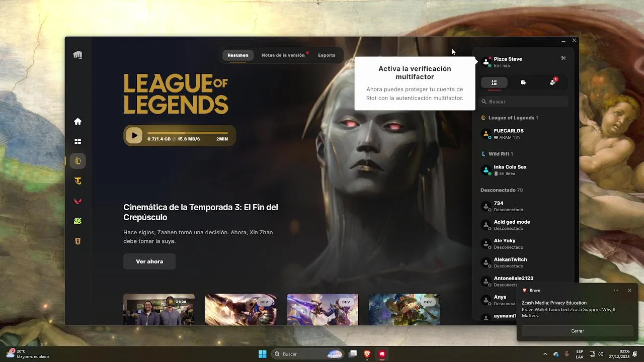Click the Antonellale2123 avatar
The height and width of the screenshot is (362, 644).
(x=486, y=281)
